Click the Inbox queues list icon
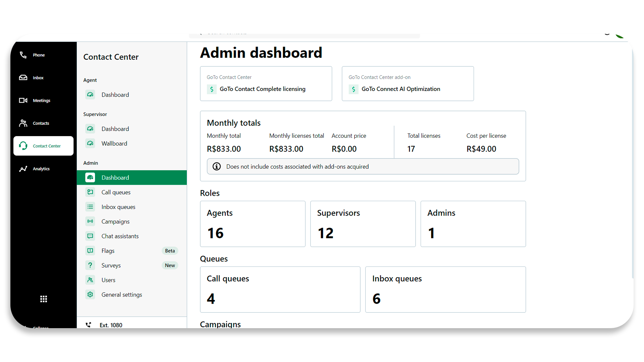This screenshot has height=362, width=644. [x=90, y=207]
